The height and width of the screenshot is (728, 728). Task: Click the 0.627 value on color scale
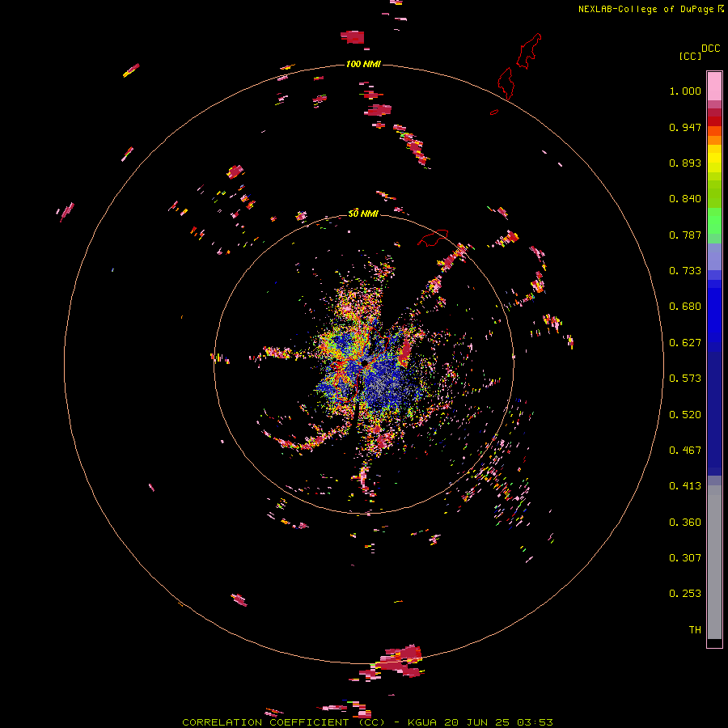pos(685,343)
